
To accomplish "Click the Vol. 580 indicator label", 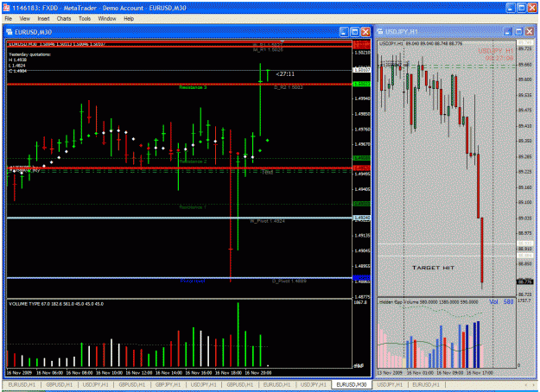I will 501,302.
